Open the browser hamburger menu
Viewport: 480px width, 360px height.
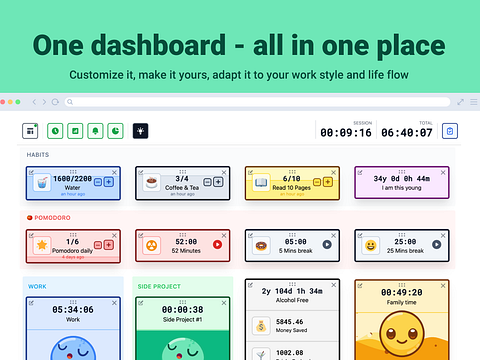tap(474, 102)
